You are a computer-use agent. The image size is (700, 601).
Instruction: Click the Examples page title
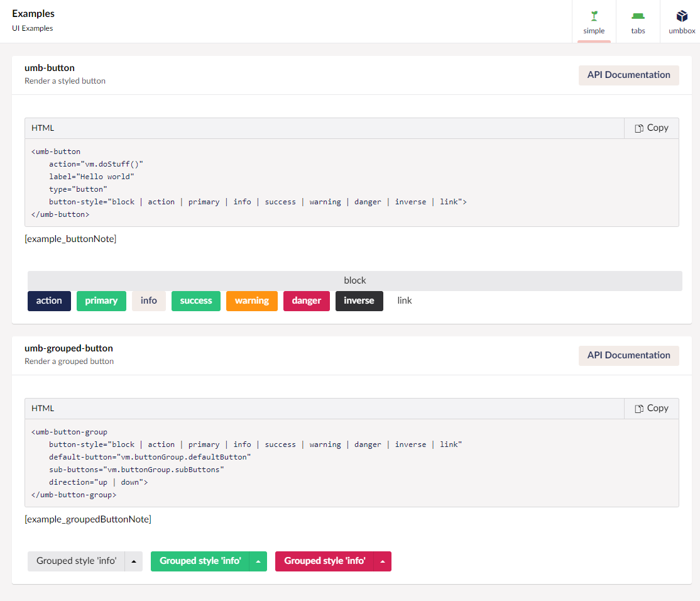coord(33,14)
